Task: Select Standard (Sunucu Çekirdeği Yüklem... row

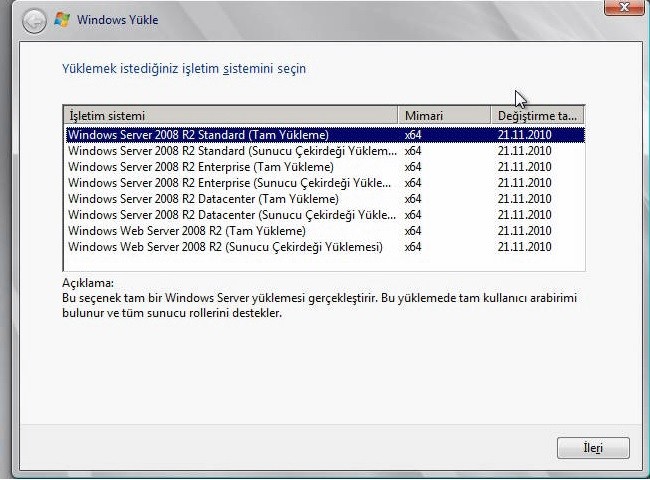Action: pyautogui.click(x=324, y=151)
